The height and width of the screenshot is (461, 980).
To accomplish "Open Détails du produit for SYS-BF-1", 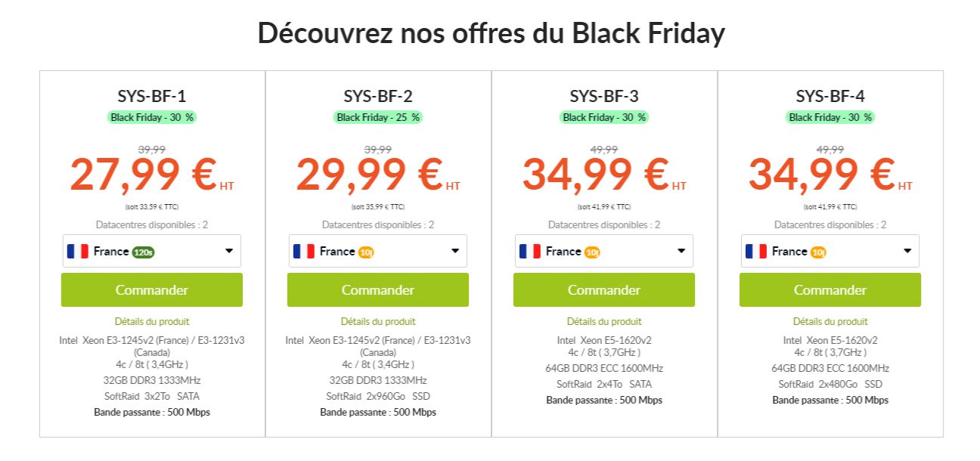I will point(152,322).
